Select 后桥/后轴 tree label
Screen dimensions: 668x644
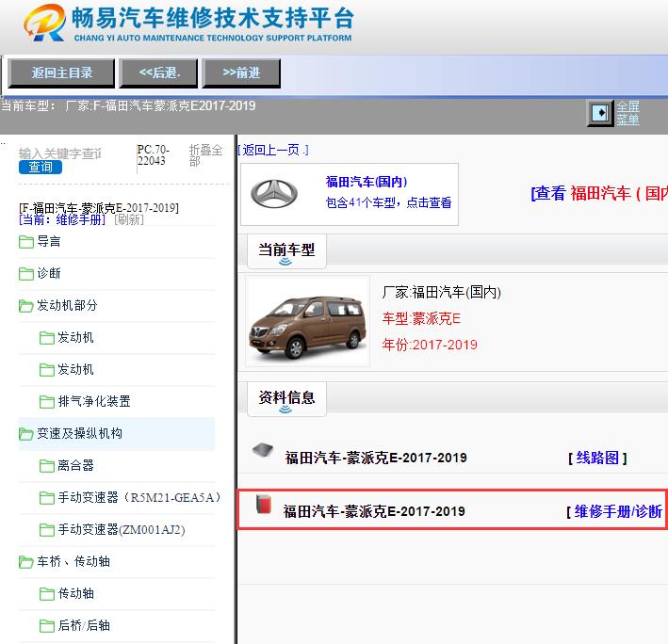click(x=84, y=626)
